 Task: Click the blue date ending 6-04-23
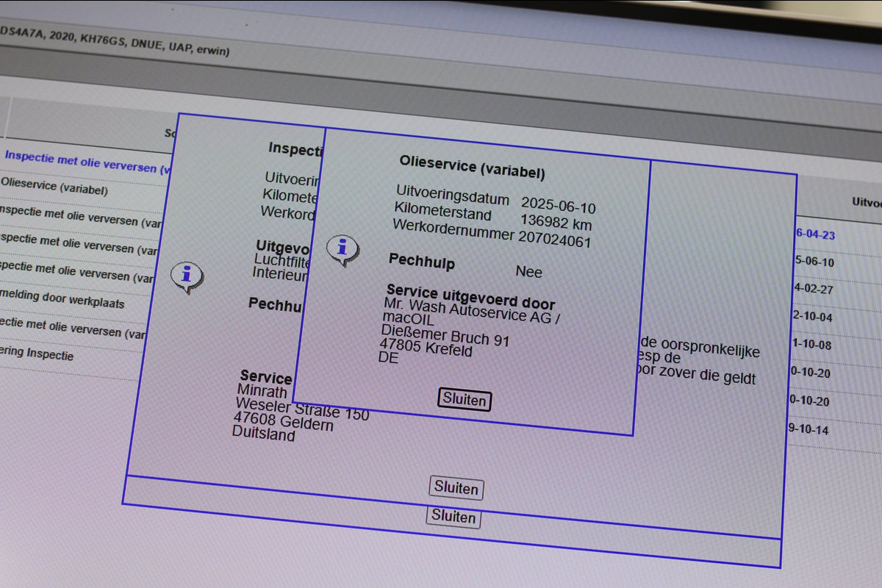click(x=814, y=234)
